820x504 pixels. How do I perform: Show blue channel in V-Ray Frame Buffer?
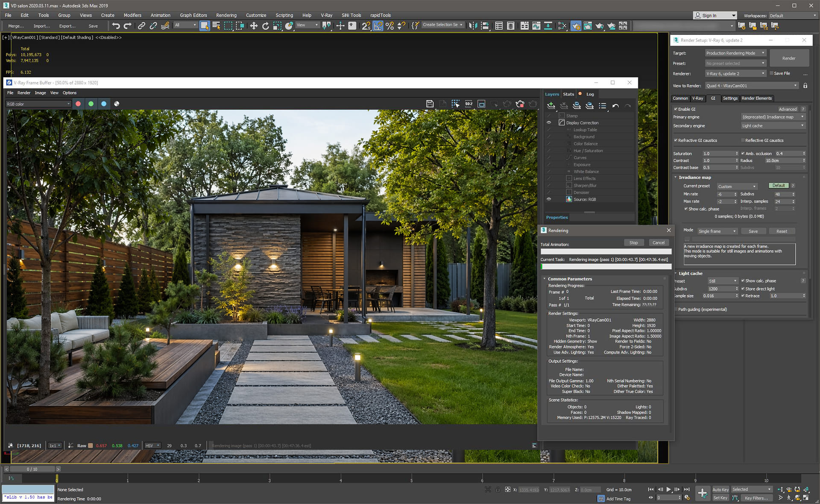[x=104, y=104]
